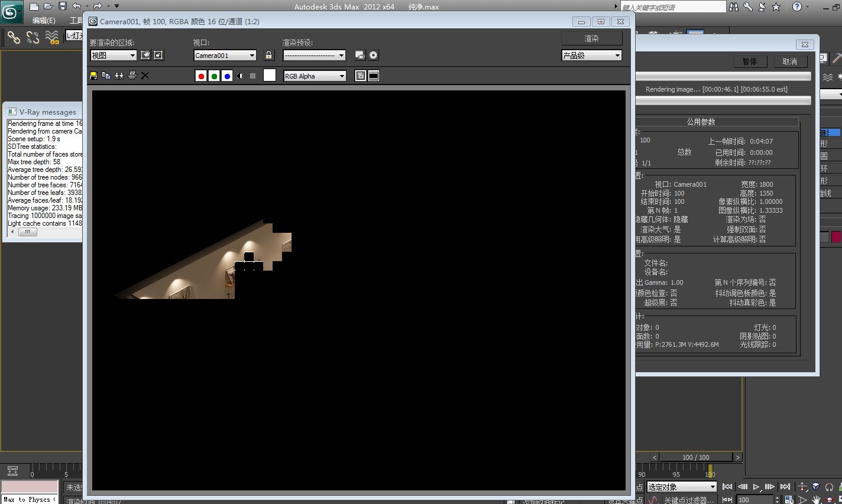Save the rendered image with the floppy icon
This screenshot has height=504, width=842.
(x=93, y=76)
